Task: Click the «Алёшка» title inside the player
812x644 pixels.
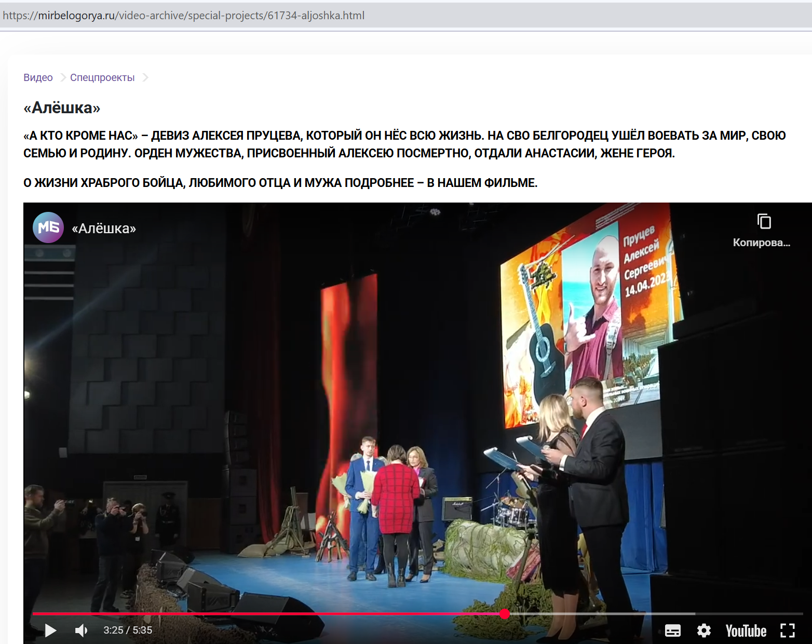Action: (x=104, y=229)
